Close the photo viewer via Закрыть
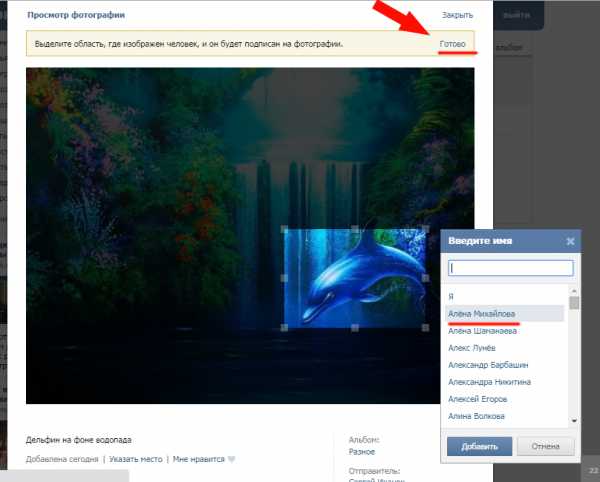 tap(457, 15)
